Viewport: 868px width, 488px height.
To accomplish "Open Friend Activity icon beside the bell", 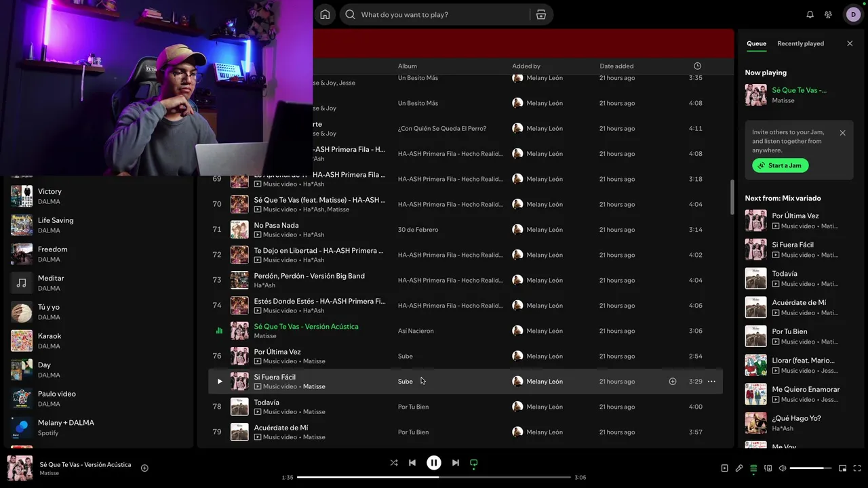I will tap(828, 14).
